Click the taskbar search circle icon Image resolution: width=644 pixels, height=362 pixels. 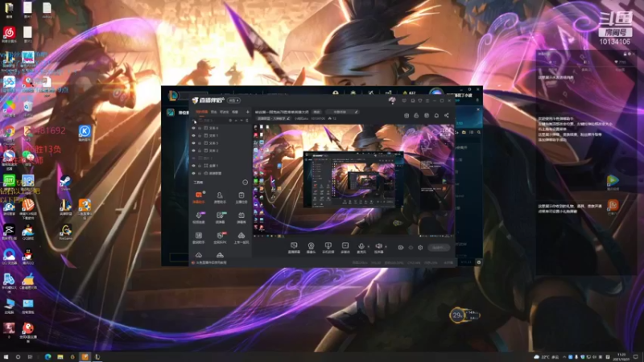[18, 356]
